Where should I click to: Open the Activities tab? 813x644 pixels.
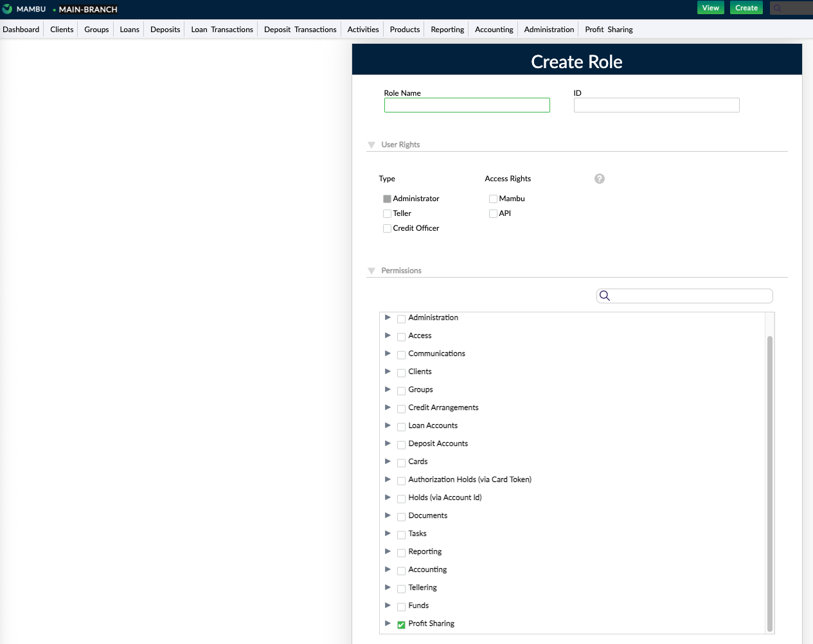362,29
